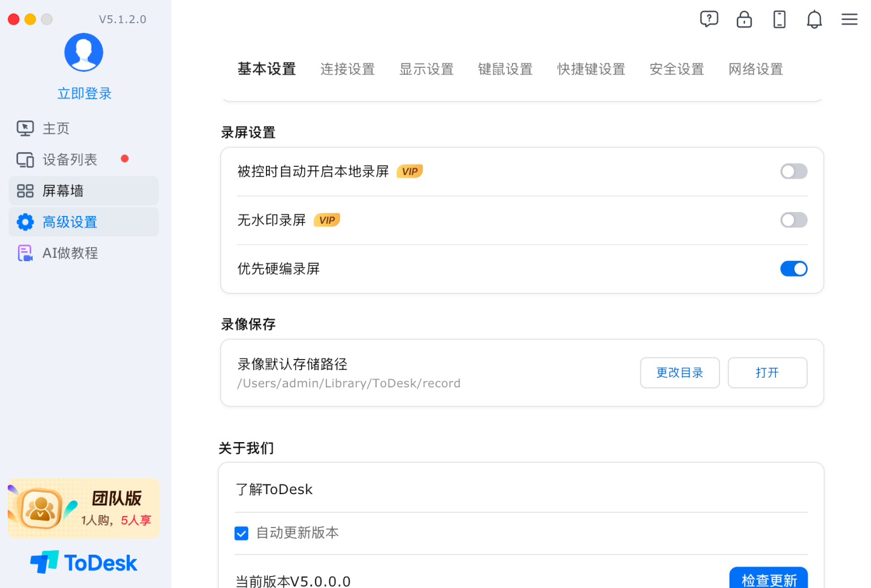Click the red notification dot beside 设备列表
Viewport: 871px width, 588px height.
[x=125, y=159]
